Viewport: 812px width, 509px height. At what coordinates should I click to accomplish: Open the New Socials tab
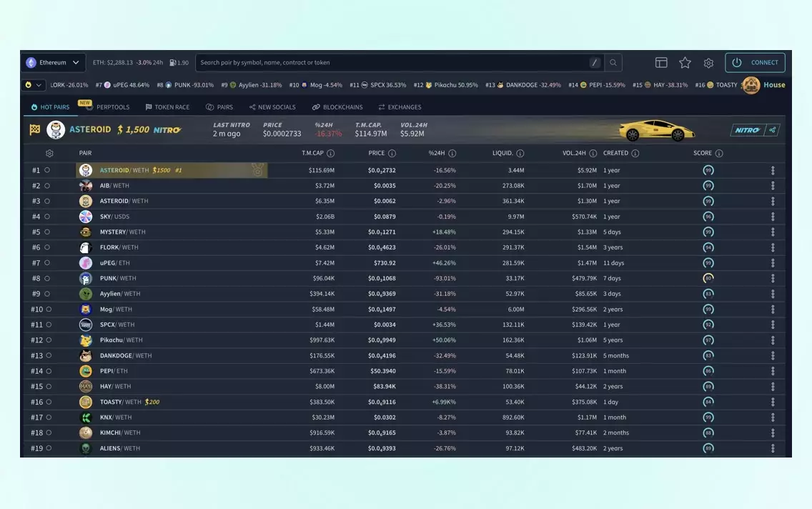pyautogui.click(x=272, y=107)
